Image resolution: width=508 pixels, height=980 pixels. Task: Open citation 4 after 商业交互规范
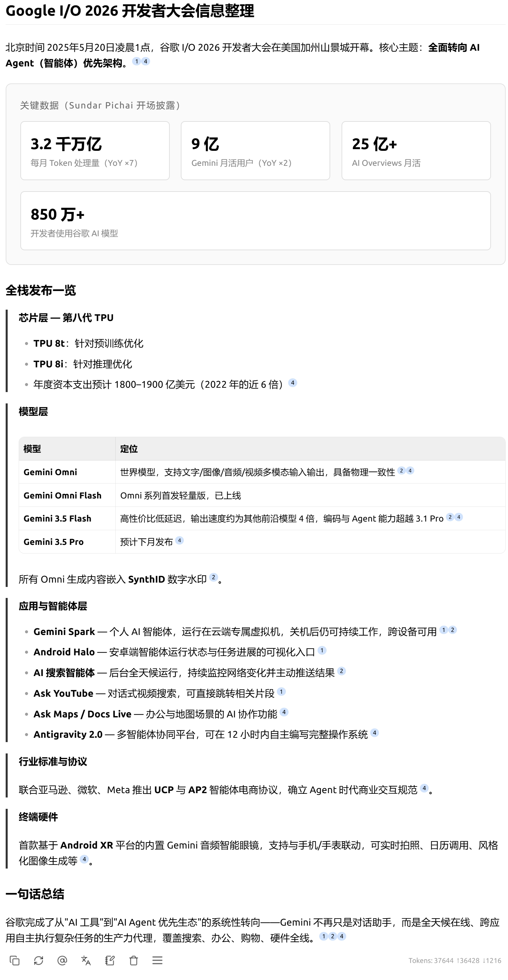point(424,788)
